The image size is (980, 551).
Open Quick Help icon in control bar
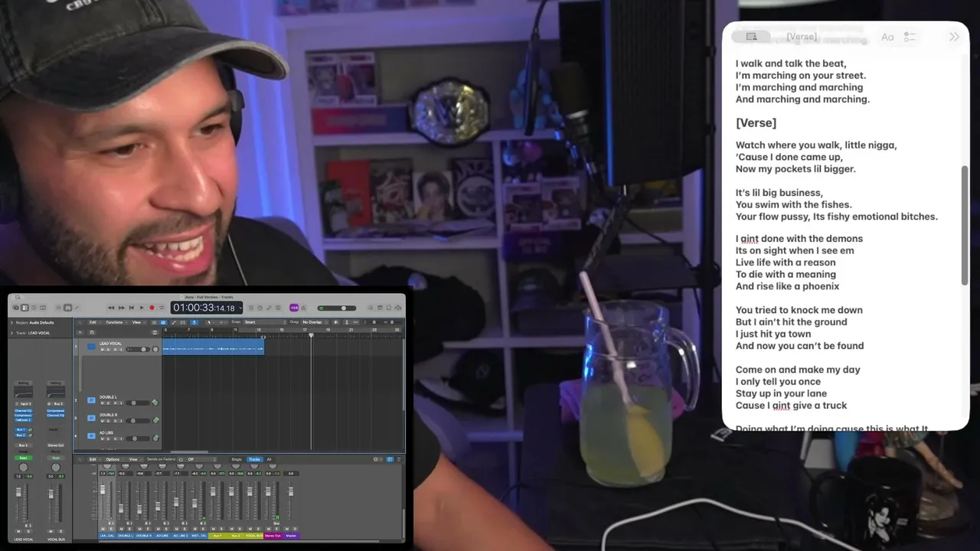click(x=34, y=308)
